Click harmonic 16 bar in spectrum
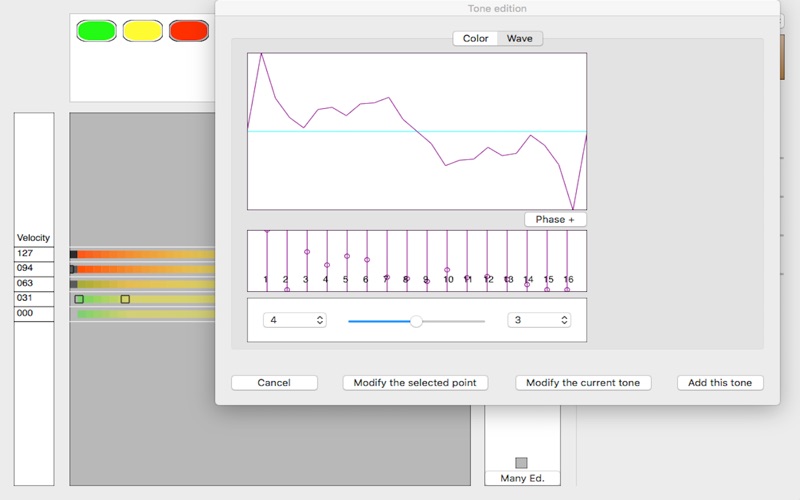 point(567,261)
